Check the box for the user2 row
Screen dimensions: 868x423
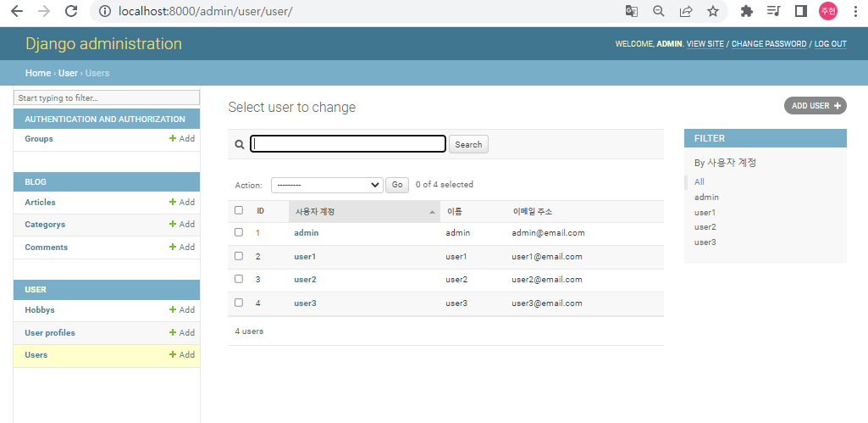(x=239, y=279)
